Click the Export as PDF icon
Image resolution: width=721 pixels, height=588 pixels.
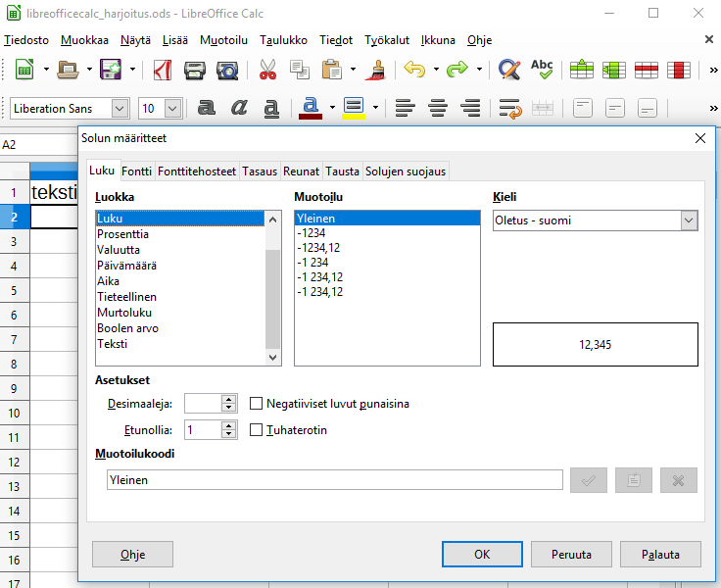[x=163, y=70]
